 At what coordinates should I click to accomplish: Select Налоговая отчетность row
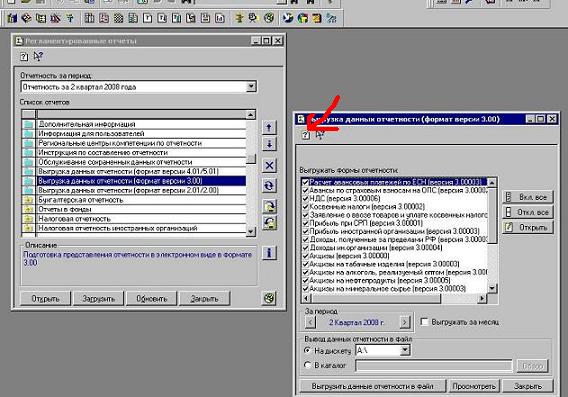[141, 219]
